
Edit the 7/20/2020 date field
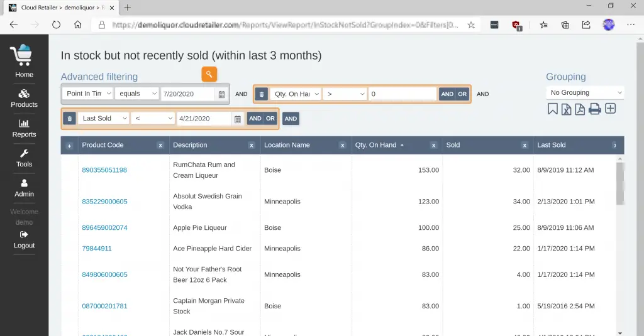coord(187,94)
